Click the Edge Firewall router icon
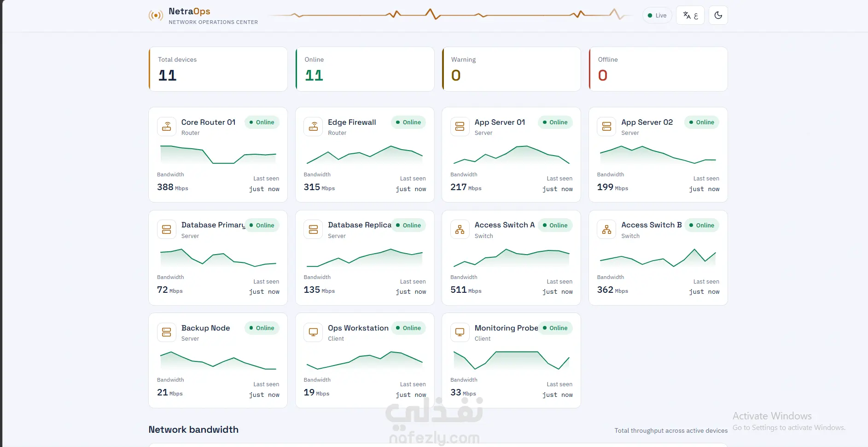The width and height of the screenshot is (868, 447). pos(313,127)
